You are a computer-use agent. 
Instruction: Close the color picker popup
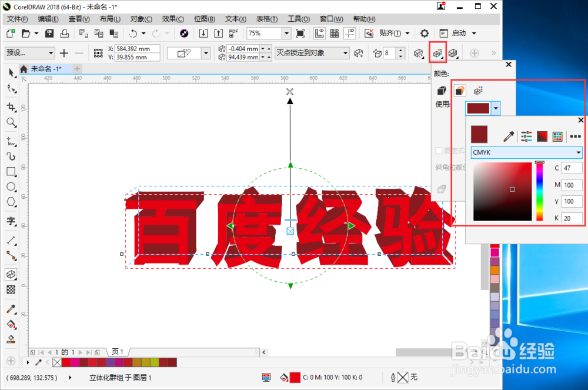(x=580, y=120)
